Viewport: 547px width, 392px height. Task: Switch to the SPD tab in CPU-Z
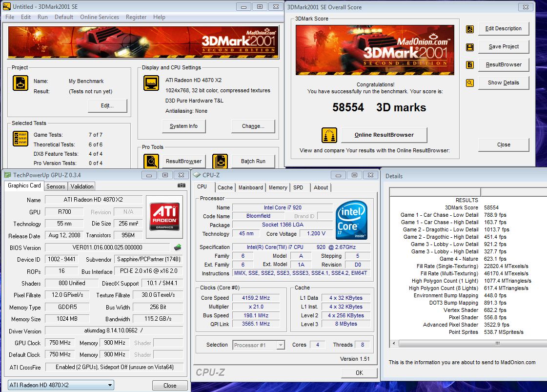tap(298, 187)
